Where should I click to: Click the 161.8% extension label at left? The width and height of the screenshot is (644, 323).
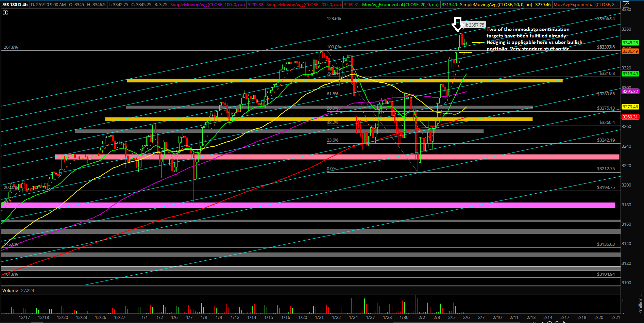pos(11,274)
